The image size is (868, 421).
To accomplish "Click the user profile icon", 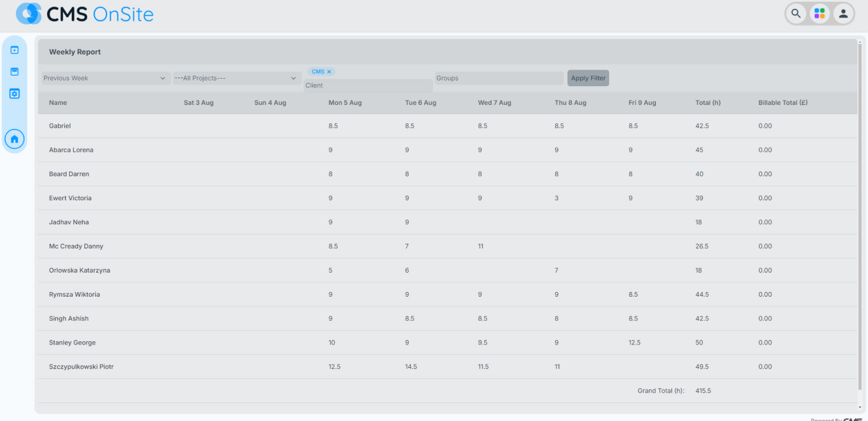I will [843, 14].
